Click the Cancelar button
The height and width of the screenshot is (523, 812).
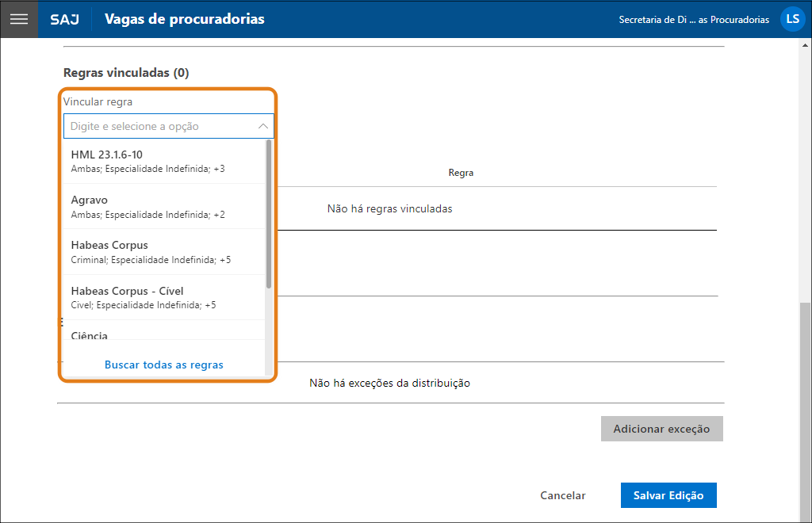pyautogui.click(x=563, y=495)
